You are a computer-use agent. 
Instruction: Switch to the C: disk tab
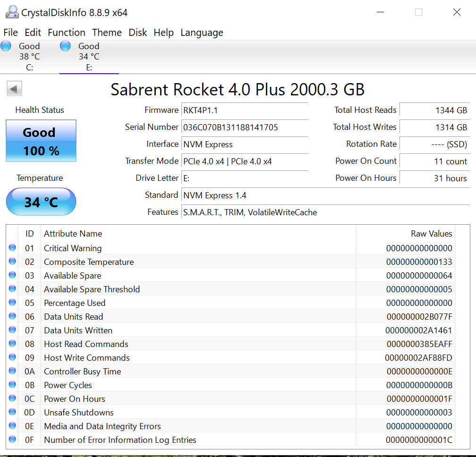pyautogui.click(x=29, y=57)
